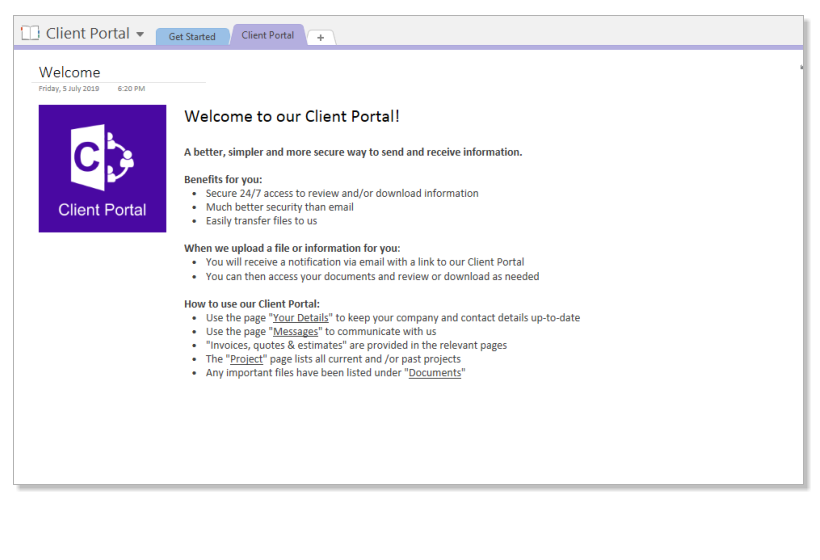Switch to the Get Started section tab
The height and width of the screenshot is (560, 820).
(x=192, y=37)
